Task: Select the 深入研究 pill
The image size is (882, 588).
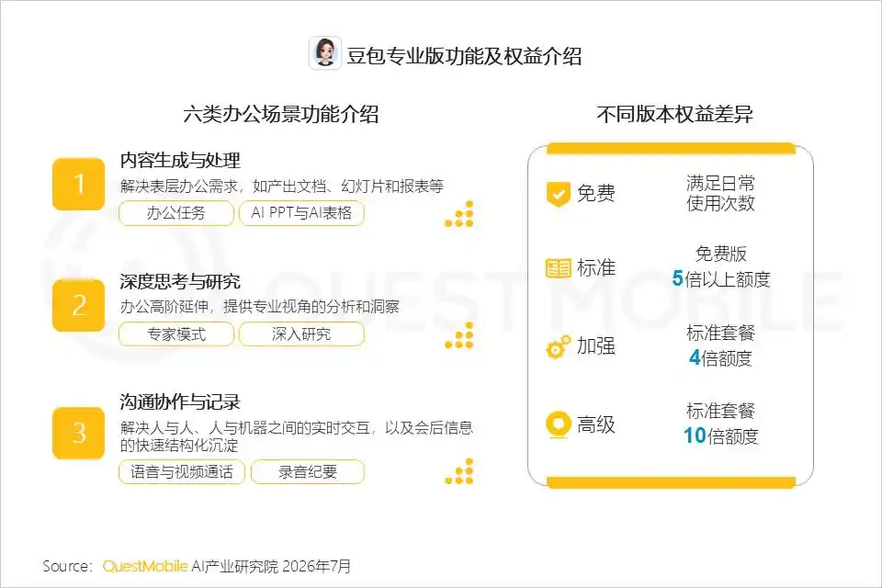Action: tap(301, 334)
